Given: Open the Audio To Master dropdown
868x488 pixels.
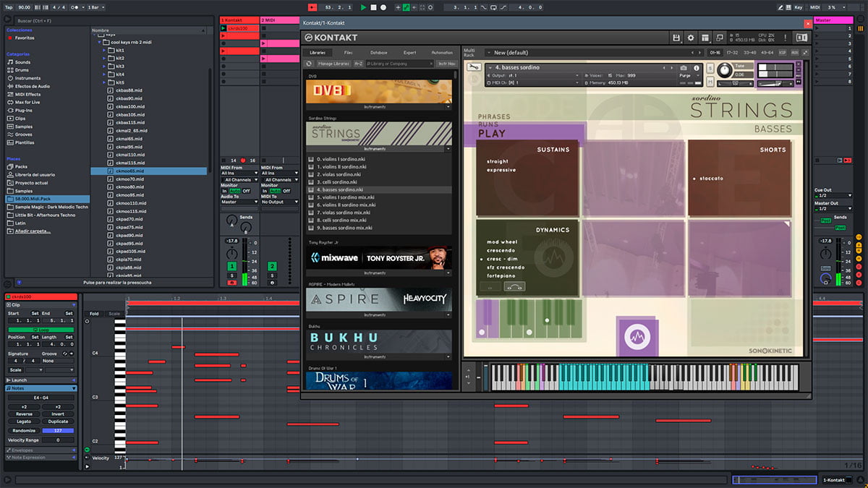Looking at the screenshot, I should pyautogui.click(x=239, y=202).
